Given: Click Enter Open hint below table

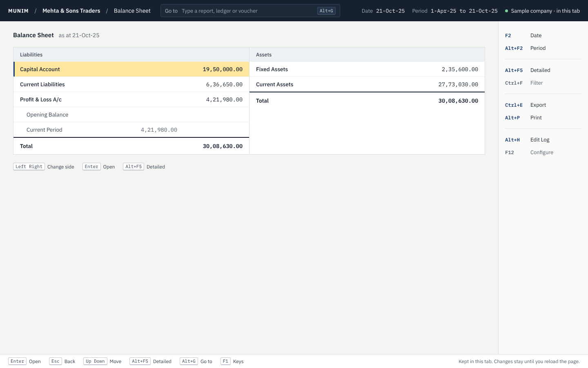Looking at the screenshot, I should click(98, 167).
